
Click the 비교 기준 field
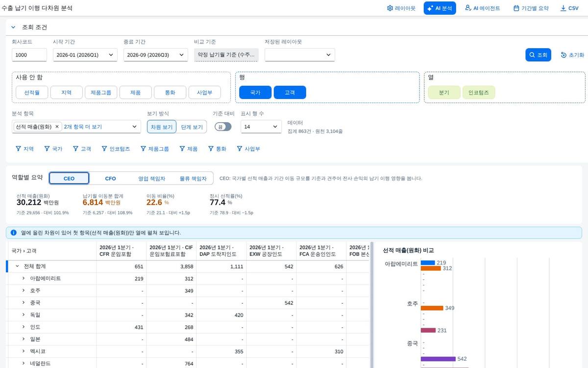(226, 55)
